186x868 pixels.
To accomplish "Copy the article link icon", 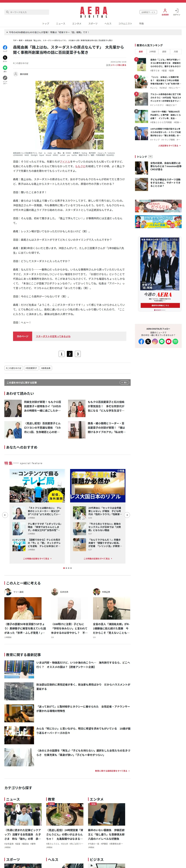I will pyautogui.click(x=5, y=78).
